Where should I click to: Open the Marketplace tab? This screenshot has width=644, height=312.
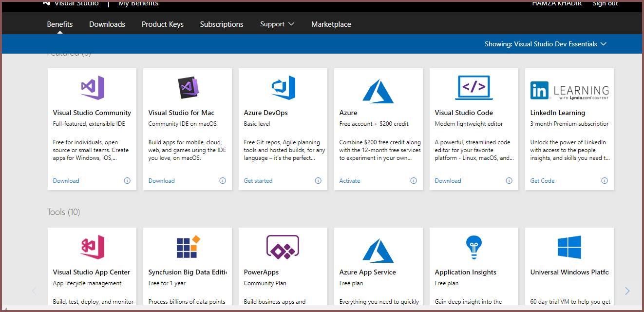(331, 24)
